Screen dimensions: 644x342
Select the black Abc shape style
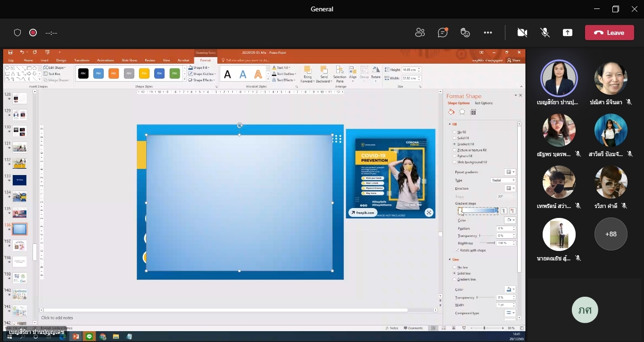[83, 74]
